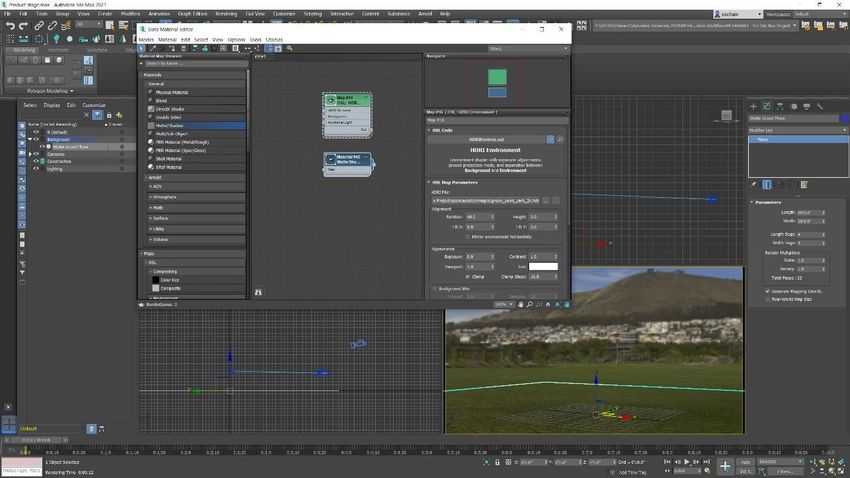Show End Result toggle in modifier stack

767,185
